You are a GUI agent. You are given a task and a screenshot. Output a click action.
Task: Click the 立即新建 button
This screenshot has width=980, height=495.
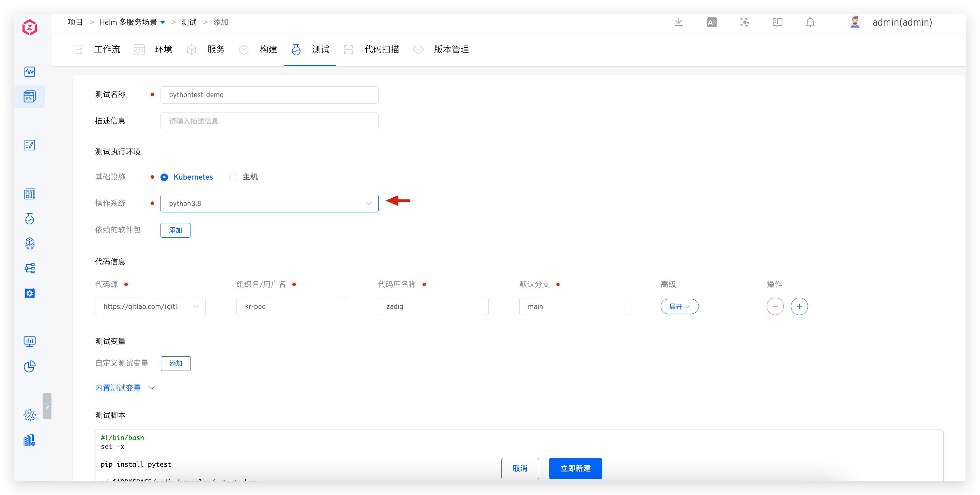click(x=575, y=468)
